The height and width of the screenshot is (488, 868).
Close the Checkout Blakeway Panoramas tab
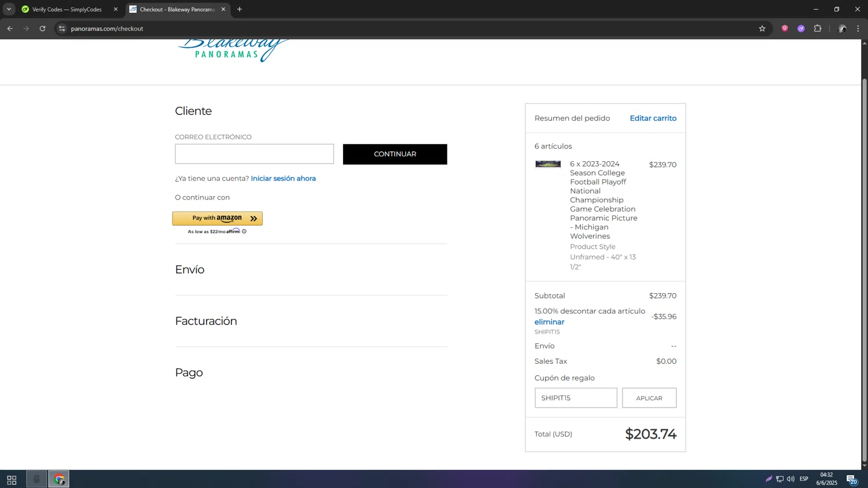[x=223, y=9]
